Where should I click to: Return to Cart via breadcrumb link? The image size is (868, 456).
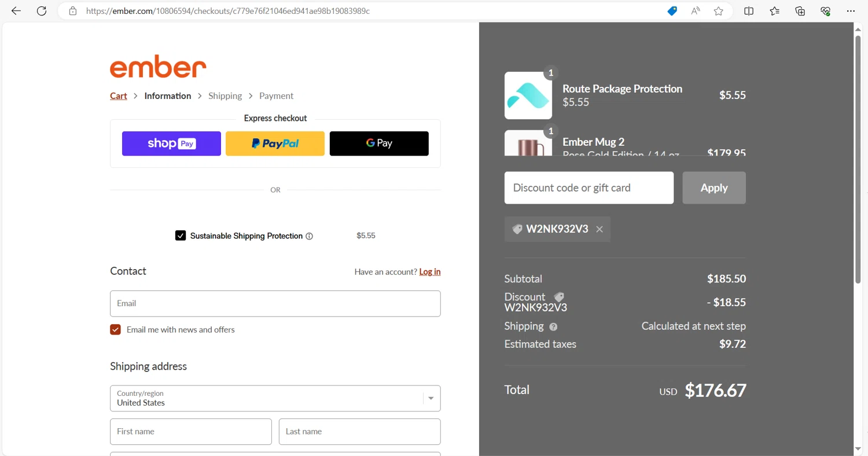tap(119, 95)
